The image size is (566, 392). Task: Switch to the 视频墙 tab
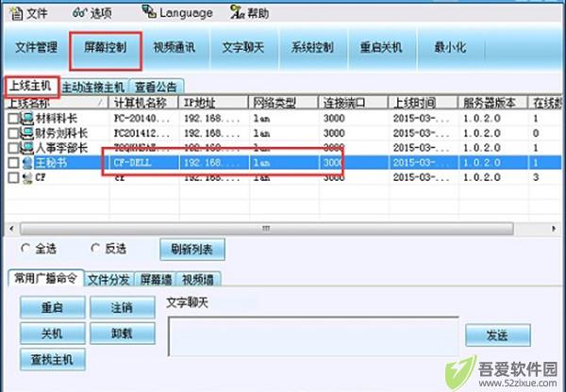pos(198,279)
